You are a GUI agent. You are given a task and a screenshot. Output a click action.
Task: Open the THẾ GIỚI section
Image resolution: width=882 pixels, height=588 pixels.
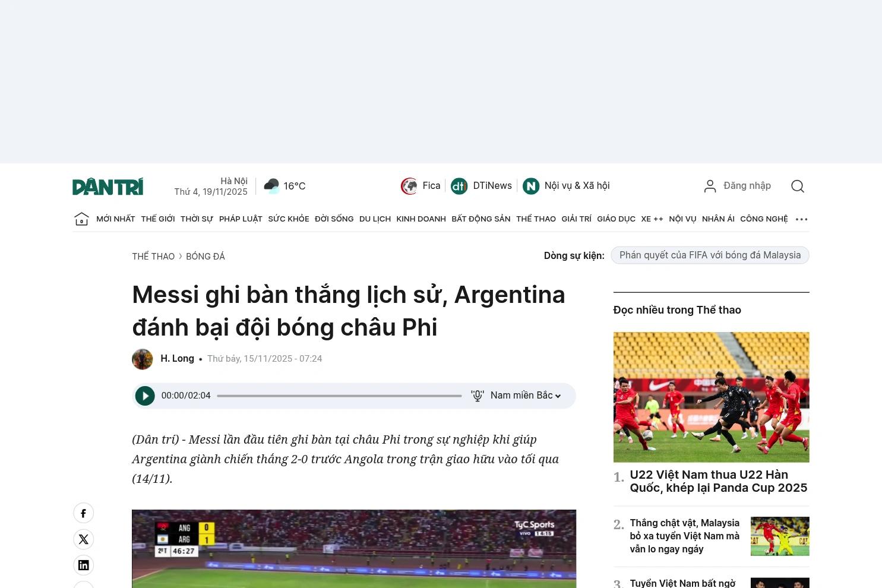point(158,219)
